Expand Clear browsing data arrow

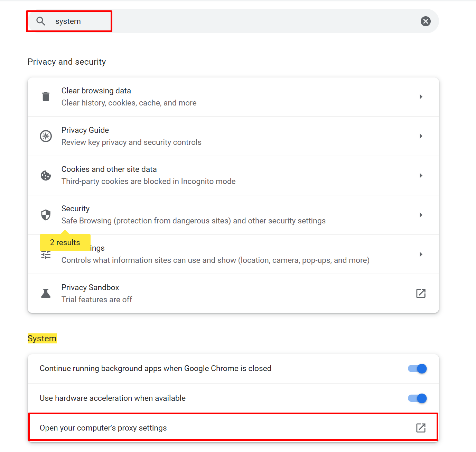click(421, 97)
